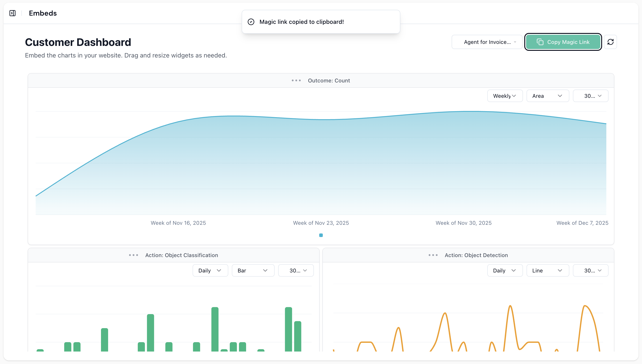Open the Outcome Count 30-day range dropdown
The height and width of the screenshot is (364, 642).
pos(591,96)
